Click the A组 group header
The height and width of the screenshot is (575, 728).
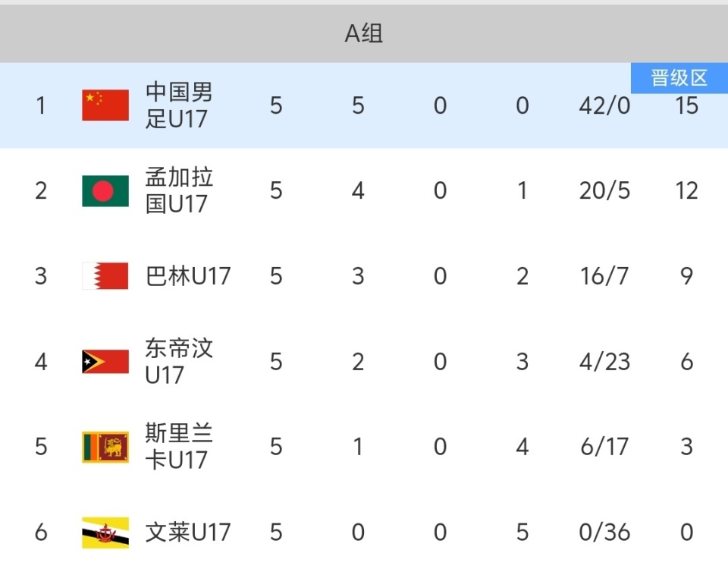click(364, 33)
